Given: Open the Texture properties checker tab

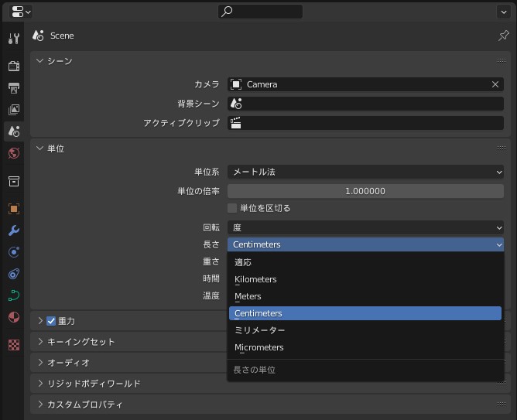Looking at the screenshot, I should point(14,345).
